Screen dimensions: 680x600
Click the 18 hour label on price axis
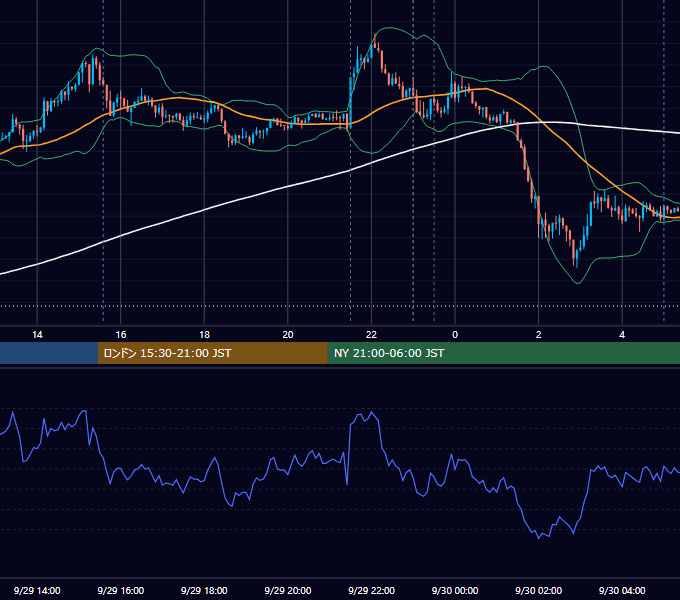(204, 335)
